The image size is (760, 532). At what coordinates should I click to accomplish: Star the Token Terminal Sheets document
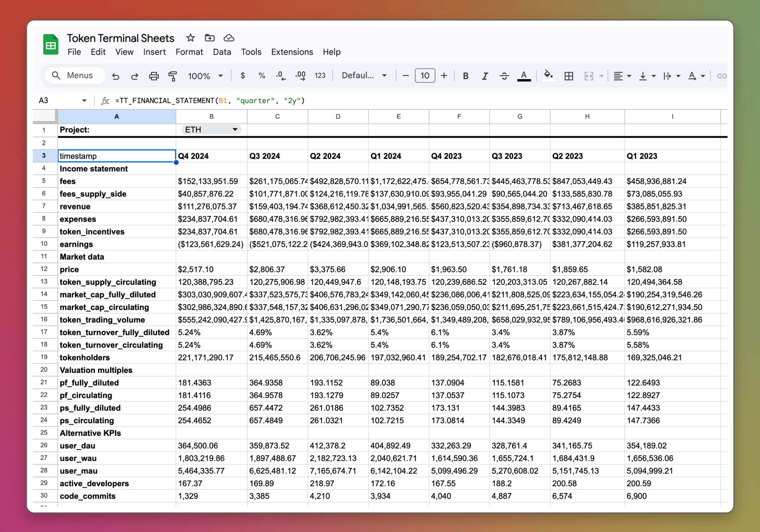[190, 38]
